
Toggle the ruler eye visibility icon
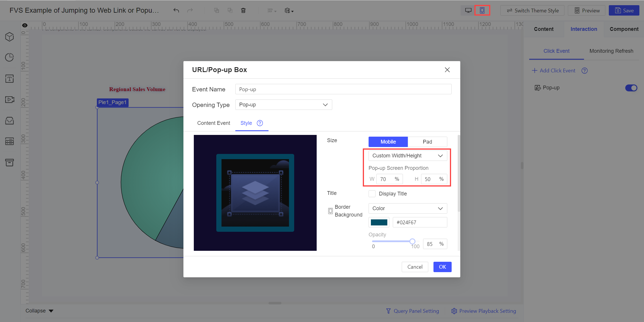coord(25,25)
